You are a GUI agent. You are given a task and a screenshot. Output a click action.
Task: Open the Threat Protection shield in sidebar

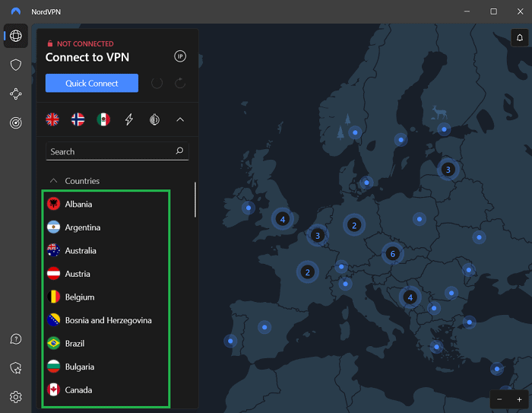click(16, 65)
